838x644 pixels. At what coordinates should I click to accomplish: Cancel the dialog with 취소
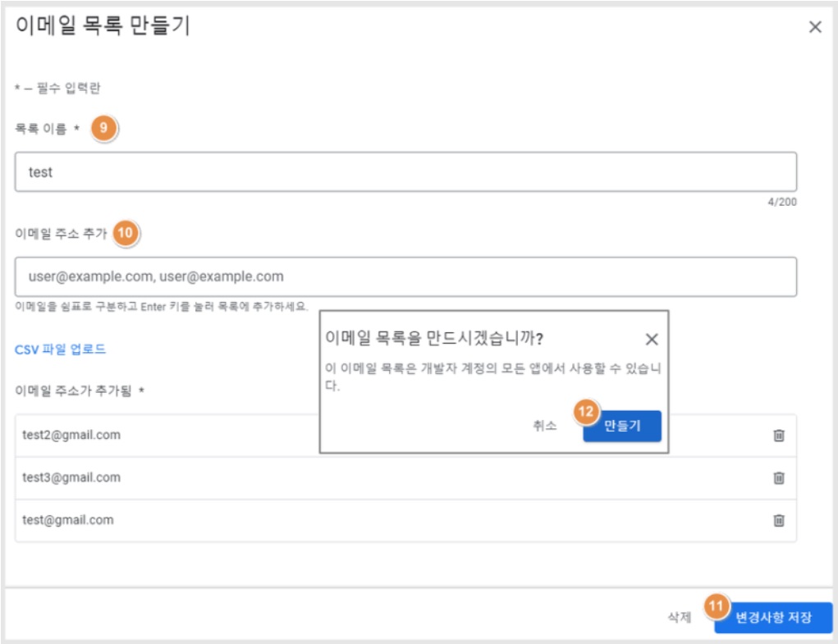(x=545, y=426)
